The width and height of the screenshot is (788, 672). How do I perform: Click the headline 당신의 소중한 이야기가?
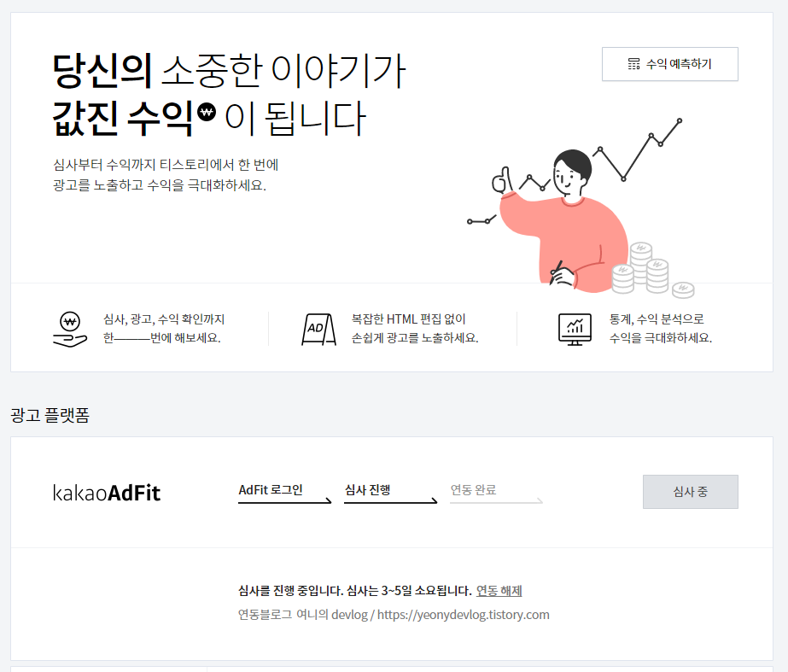click(x=229, y=72)
